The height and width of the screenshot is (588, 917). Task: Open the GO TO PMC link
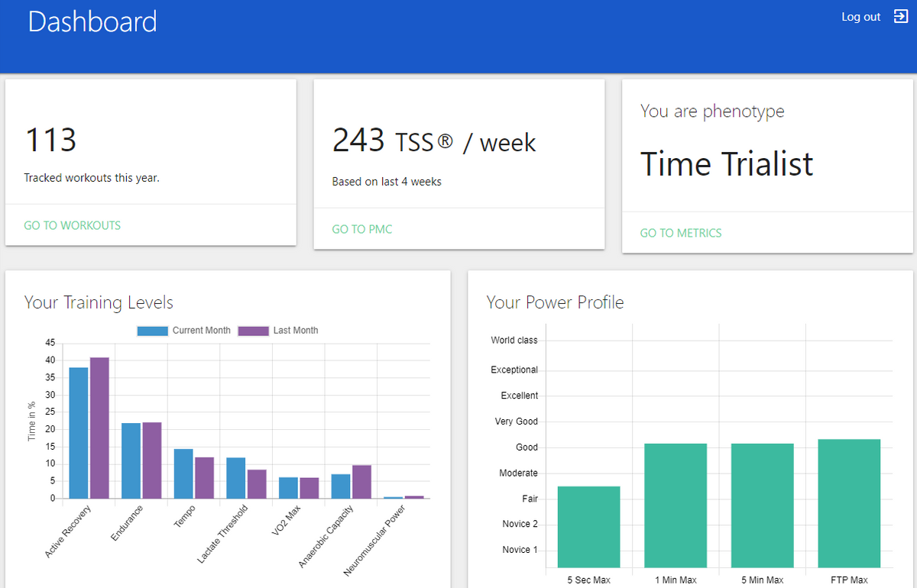point(361,229)
